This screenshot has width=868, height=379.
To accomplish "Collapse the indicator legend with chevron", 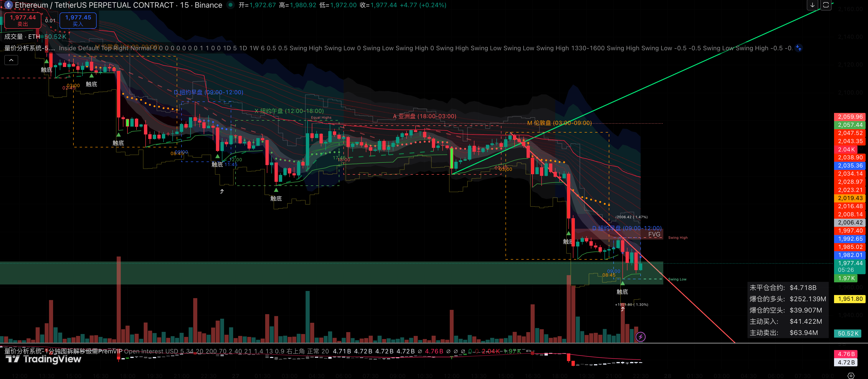I will click(x=11, y=60).
